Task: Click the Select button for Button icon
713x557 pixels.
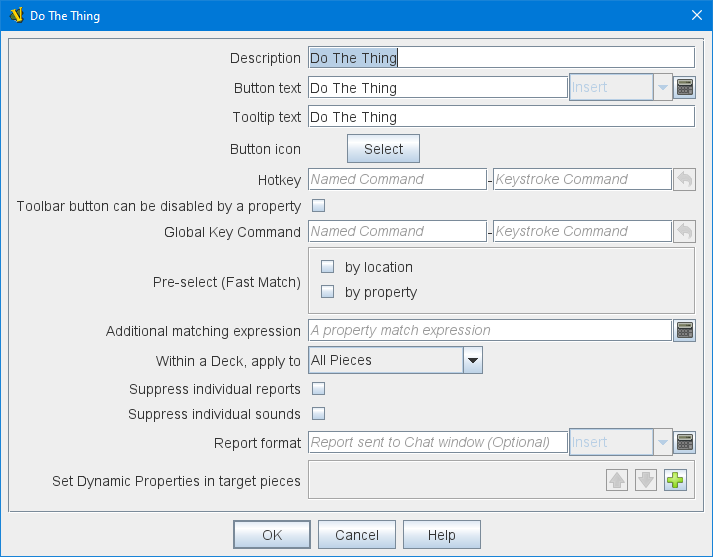Action: [383, 149]
